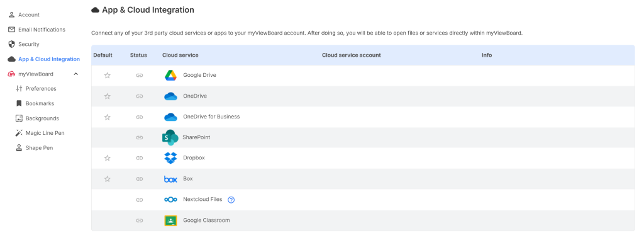Click the Dropbox service name
644x247 pixels.
pos(194,158)
